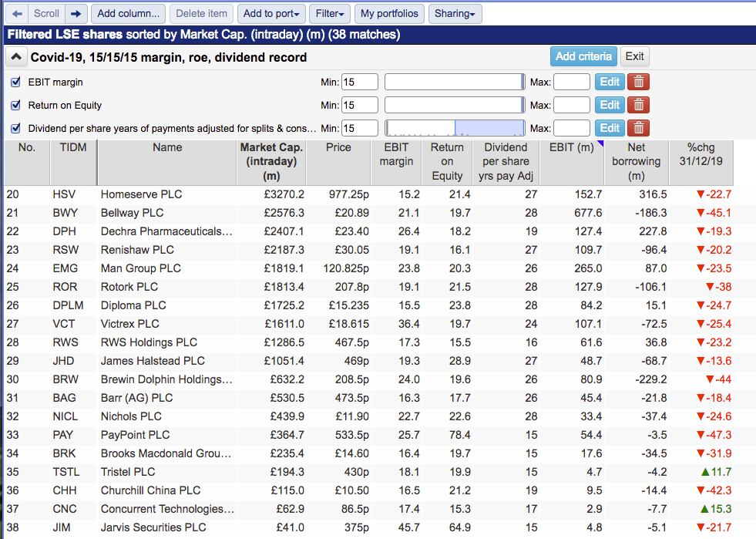Expand the Sharing dropdown
The height and width of the screenshot is (539, 756).
coord(455,14)
